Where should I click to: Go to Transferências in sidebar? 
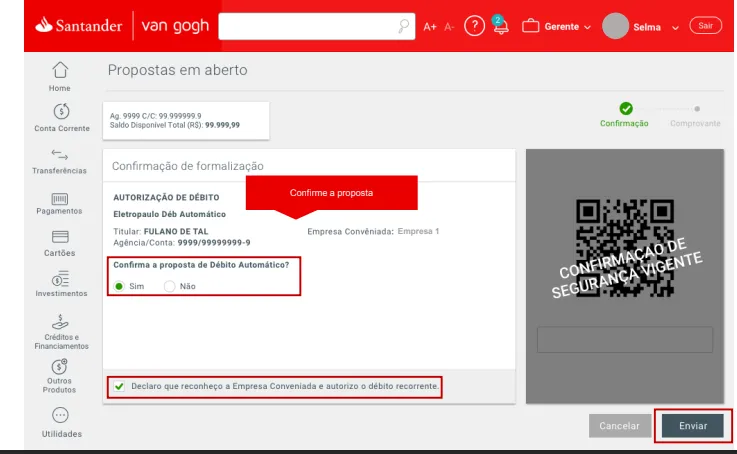(x=60, y=154)
